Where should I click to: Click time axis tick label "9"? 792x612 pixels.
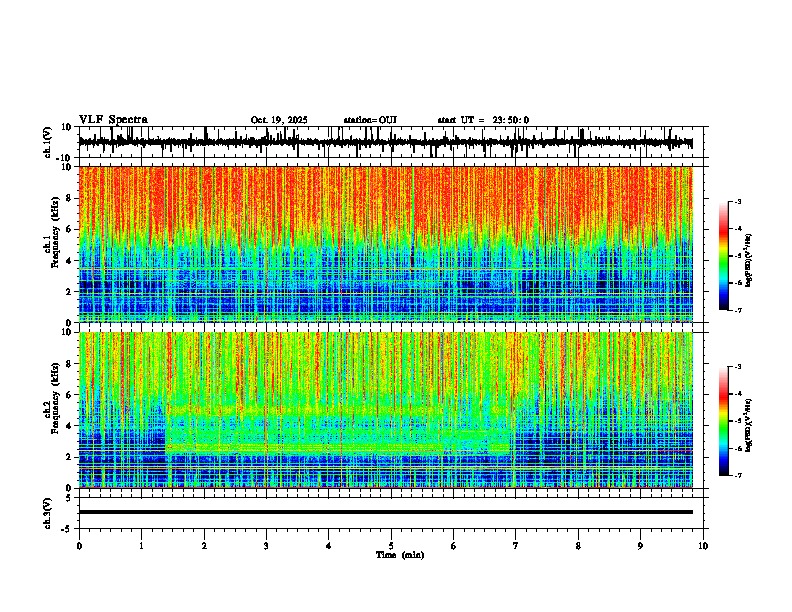point(640,546)
